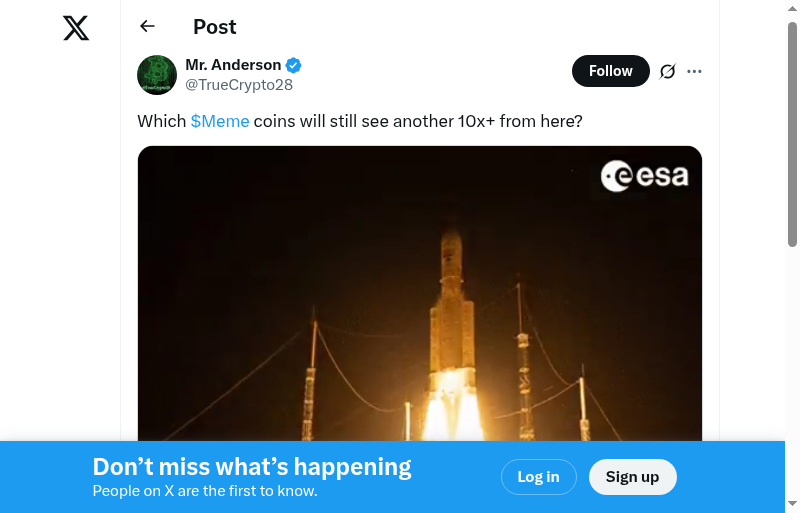Screen dimensions: 800x513
Task: Click the Mr. Anderson display name
Action: 233,65
